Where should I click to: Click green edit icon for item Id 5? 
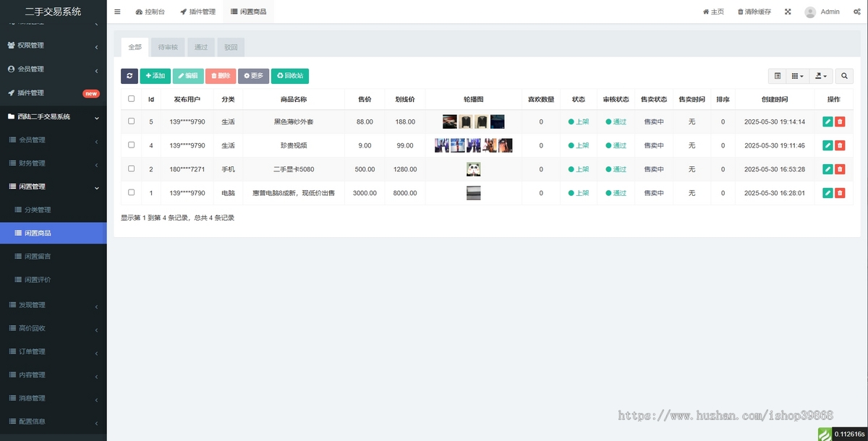coord(827,122)
